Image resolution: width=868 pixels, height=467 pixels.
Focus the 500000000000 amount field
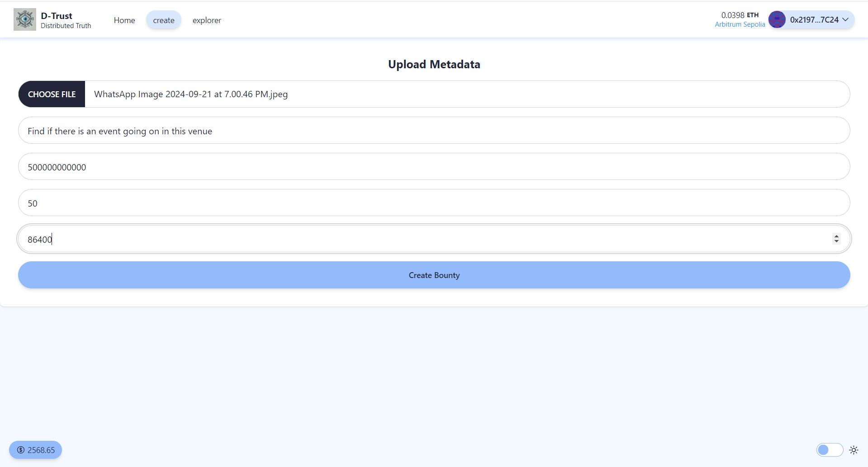point(434,167)
